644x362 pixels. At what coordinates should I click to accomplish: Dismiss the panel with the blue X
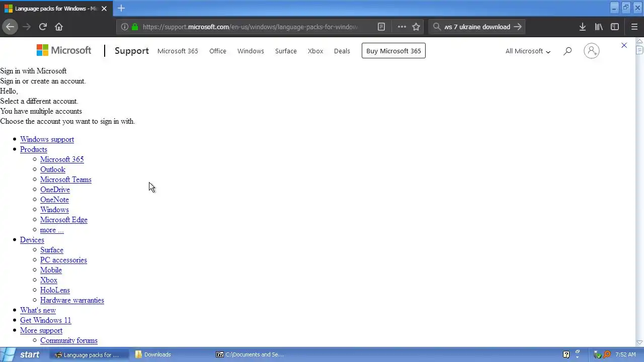624,45
